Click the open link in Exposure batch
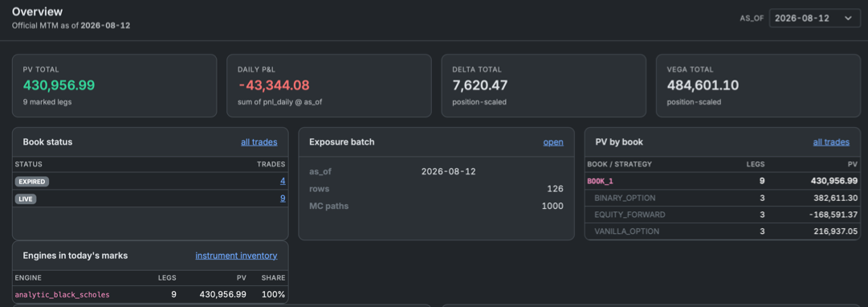The width and height of the screenshot is (868, 307). (x=553, y=142)
